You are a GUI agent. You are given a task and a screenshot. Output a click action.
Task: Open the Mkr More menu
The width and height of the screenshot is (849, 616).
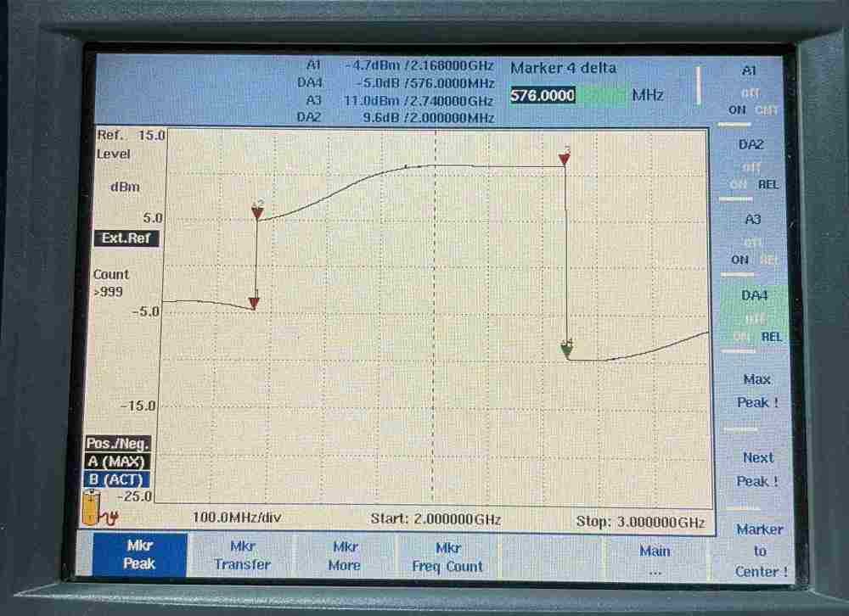point(345,556)
